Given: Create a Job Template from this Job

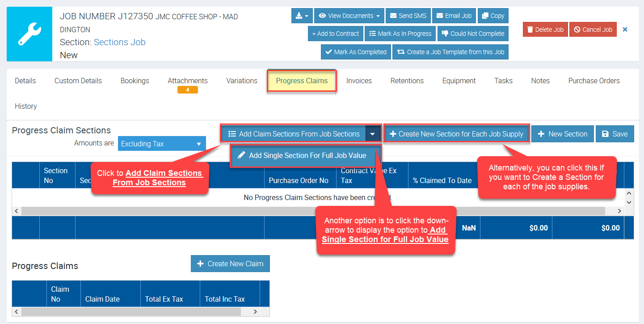Looking at the screenshot, I should point(450,52).
